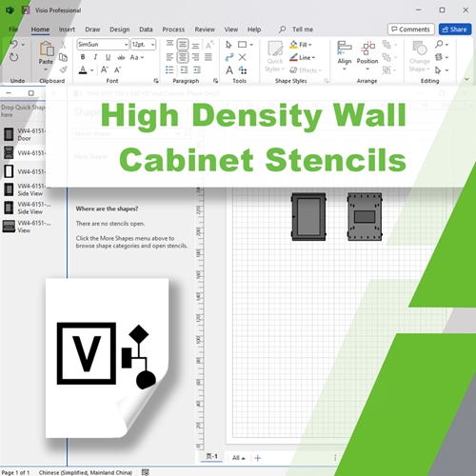Expand the Rectangle tool dropdown arrow

click(251, 45)
